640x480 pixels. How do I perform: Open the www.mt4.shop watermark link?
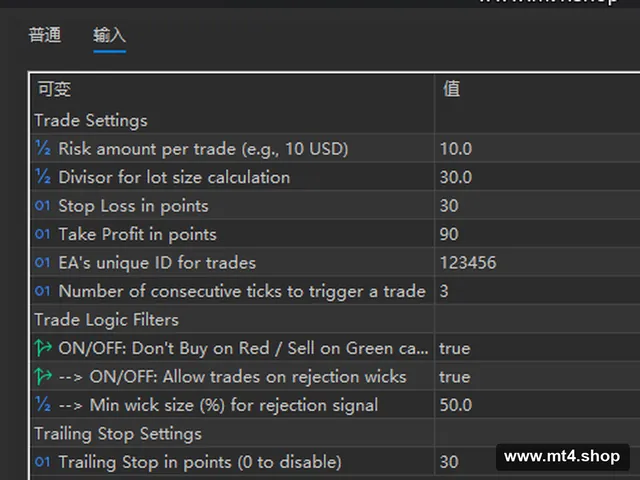pos(562,456)
